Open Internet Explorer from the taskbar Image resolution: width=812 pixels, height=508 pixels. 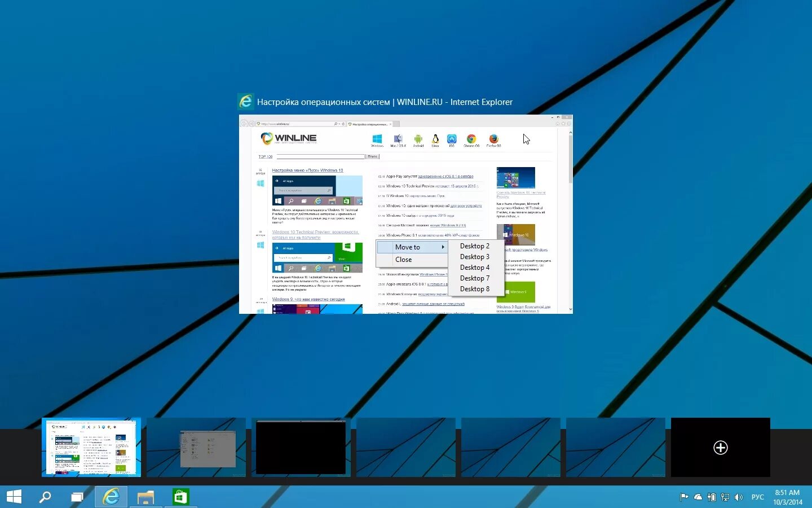pyautogui.click(x=111, y=497)
